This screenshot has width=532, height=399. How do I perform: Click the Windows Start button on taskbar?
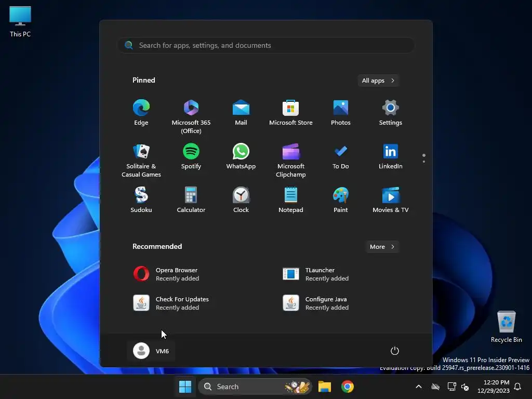[x=185, y=387]
